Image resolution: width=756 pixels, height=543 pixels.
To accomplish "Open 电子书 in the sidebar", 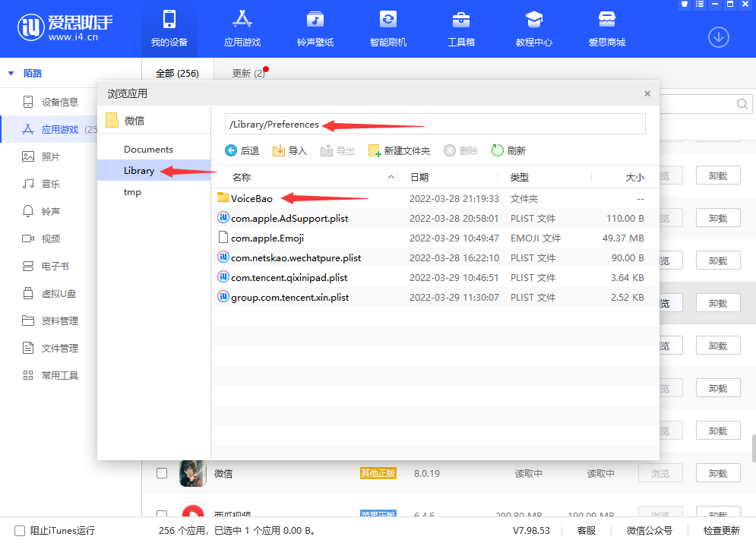I will (x=46, y=266).
